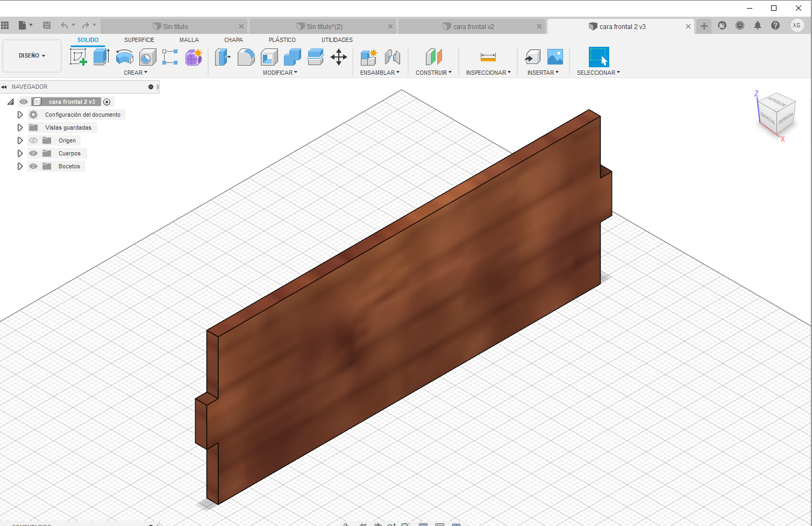Open the XG user profile

[x=797, y=25]
